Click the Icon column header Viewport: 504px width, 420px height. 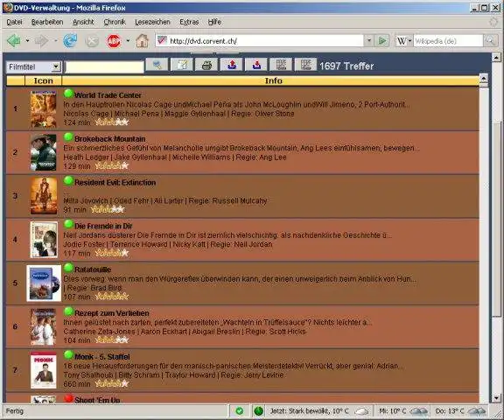(x=44, y=80)
